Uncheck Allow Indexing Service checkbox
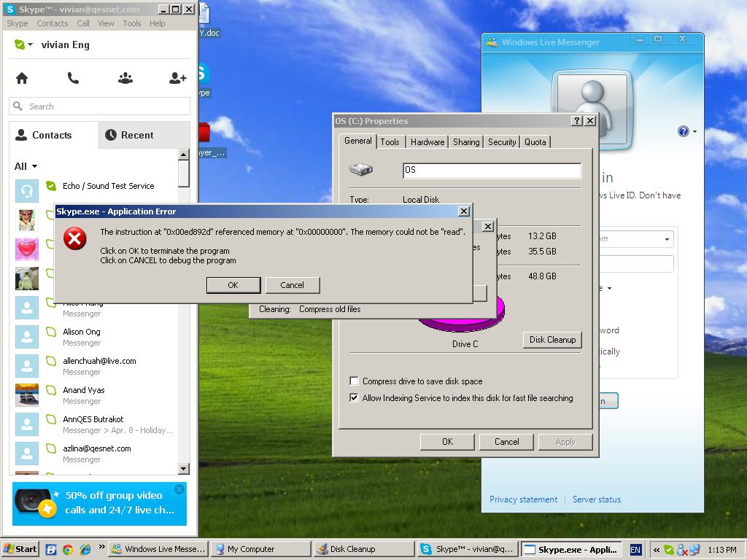The image size is (747, 560). coord(355,398)
